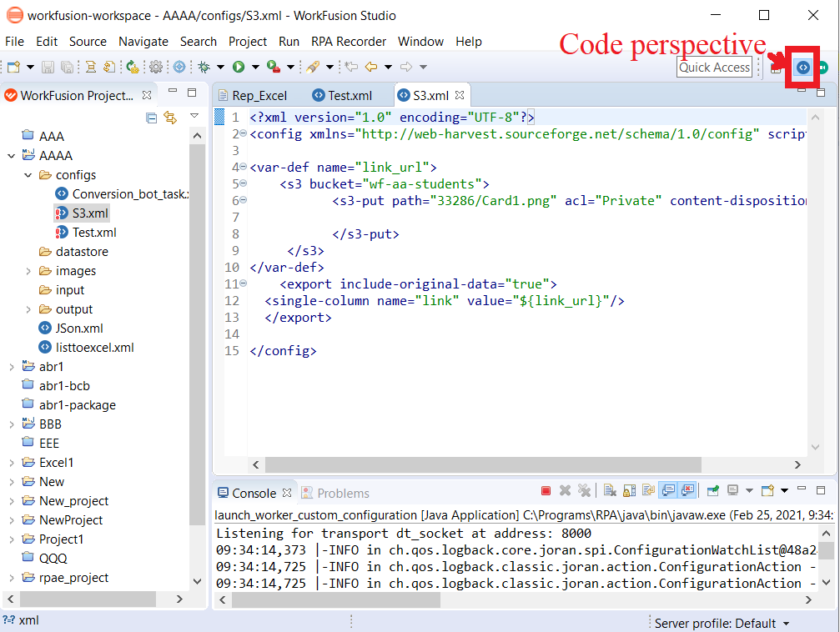Image resolution: width=840 pixels, height=632 pixels.
Task: Click the pen highlighter toolbar icon
Action: [313, 67]
